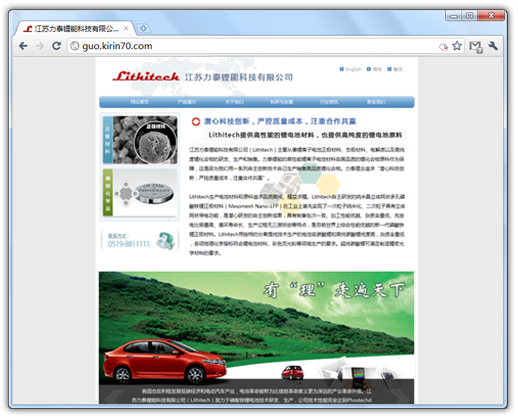Click the subtitle starting with Lithitech提供高性能
Screen dimensions: 518x418
[x=305, y=135]
